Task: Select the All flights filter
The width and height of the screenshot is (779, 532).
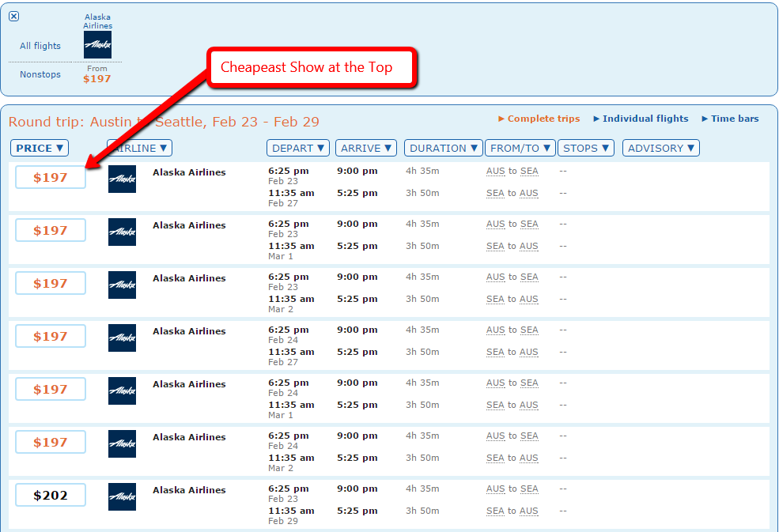Action: click(x=40, y=46)
